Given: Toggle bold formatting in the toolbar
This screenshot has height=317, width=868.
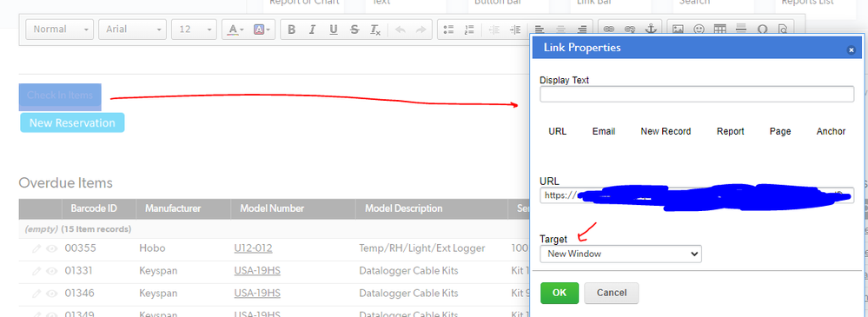Looking at the screenshot, I should point(292,30).
